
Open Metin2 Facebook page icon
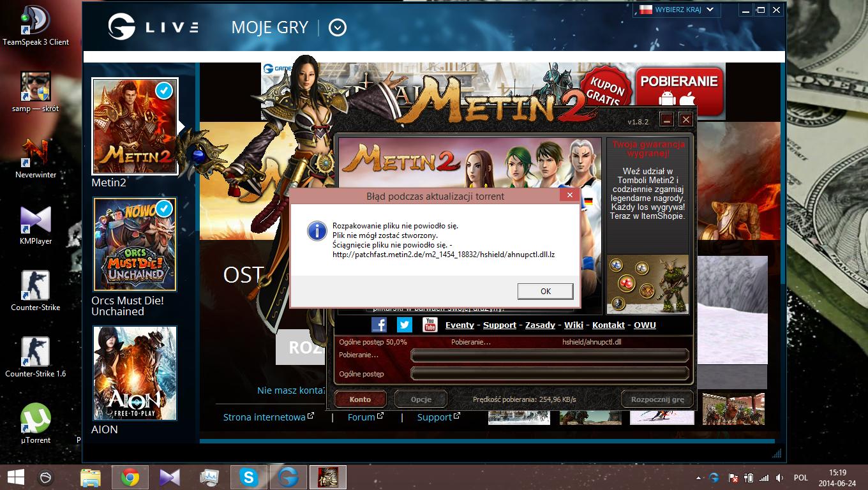[379, 325]
